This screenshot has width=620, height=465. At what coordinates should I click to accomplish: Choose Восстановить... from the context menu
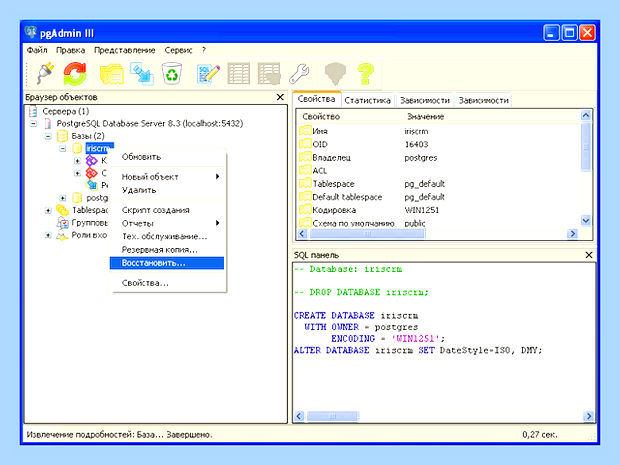tap(166, 263)
